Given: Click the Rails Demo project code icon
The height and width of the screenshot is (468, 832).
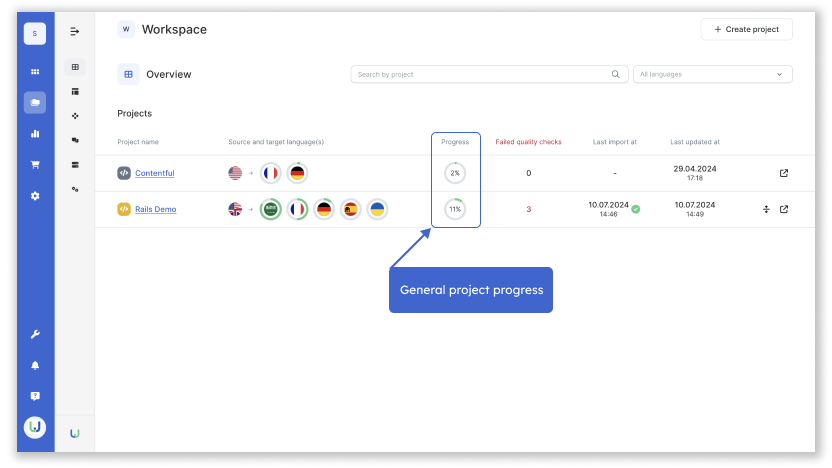Looking at the screenshot, I should (x=124, y=209).
